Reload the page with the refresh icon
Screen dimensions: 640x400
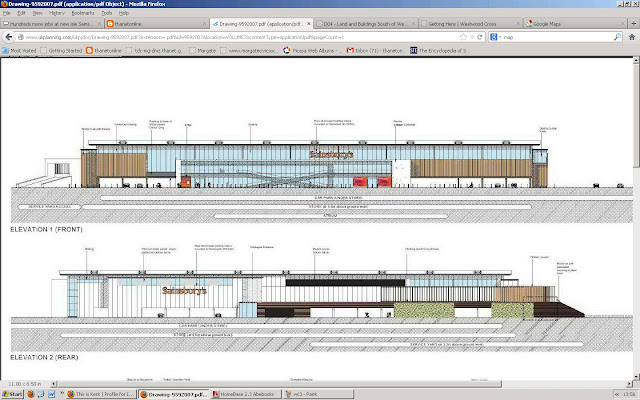[x=480, y=37]
